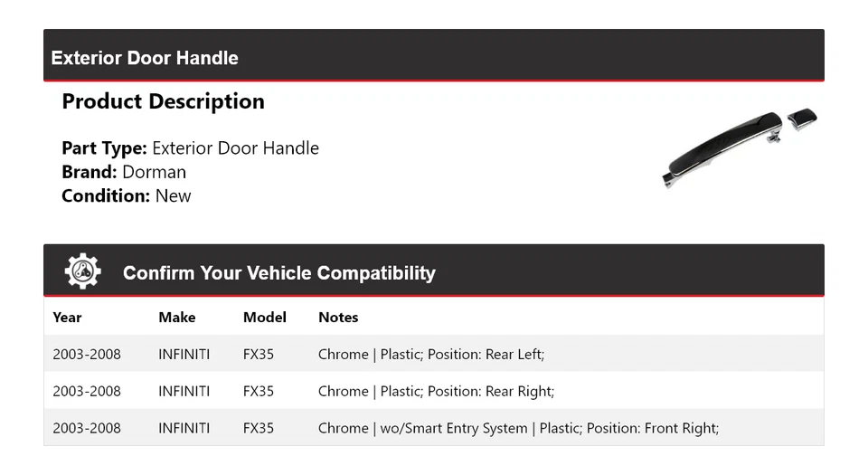
Task: Click the wo/Smart Entry System note
Action: (x=453, y=428)
